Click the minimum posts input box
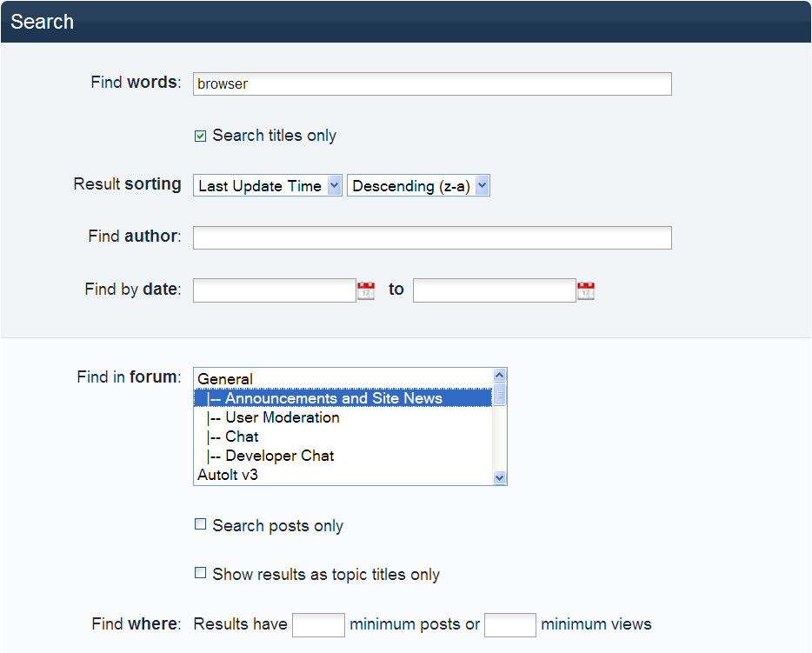812x653 pixels. click(318, 624)
